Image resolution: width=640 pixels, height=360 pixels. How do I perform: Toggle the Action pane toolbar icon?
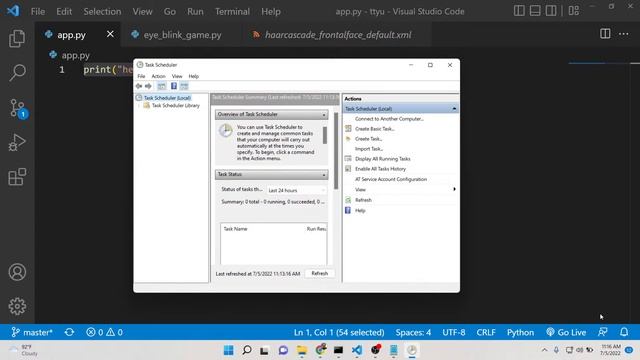click(x=184, y=86)
